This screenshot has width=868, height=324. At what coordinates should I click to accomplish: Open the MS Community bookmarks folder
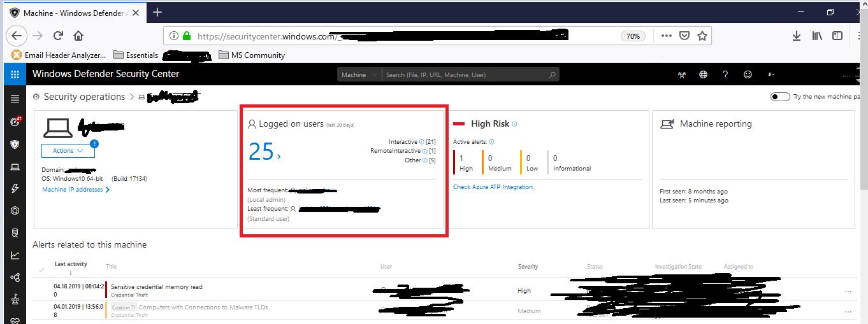252,55
